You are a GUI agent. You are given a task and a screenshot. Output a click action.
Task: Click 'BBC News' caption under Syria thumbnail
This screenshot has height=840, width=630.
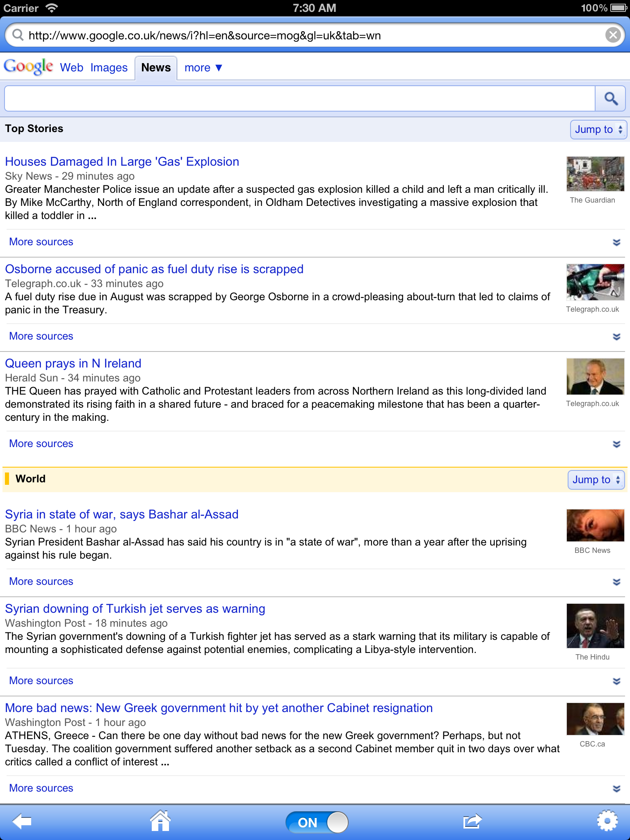(592, 550)
